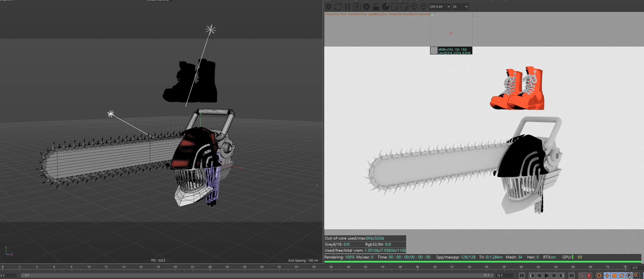Step forward one frame button
Screen dimensions: 644x279
pos(554,276)
